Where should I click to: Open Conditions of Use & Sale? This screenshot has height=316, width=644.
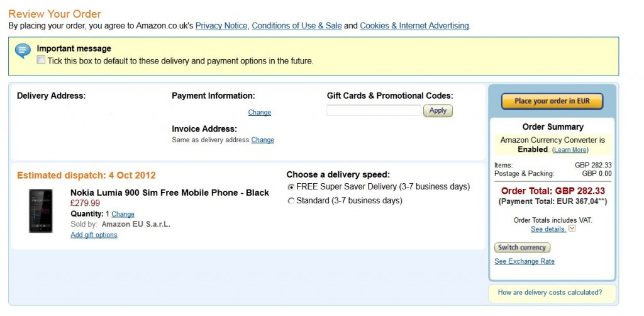pos(296,26)
